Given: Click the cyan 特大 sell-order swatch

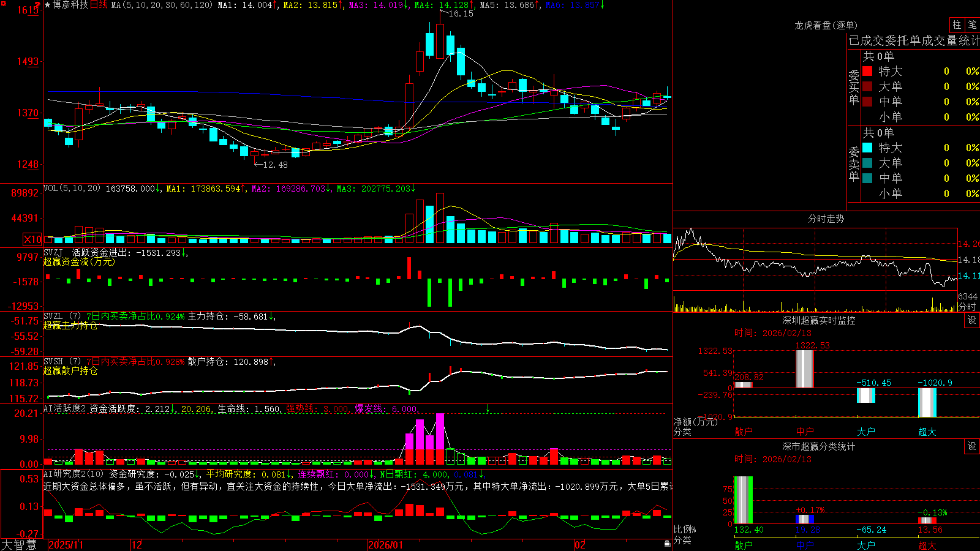Looking at the screenshot, I should [867, 148].
